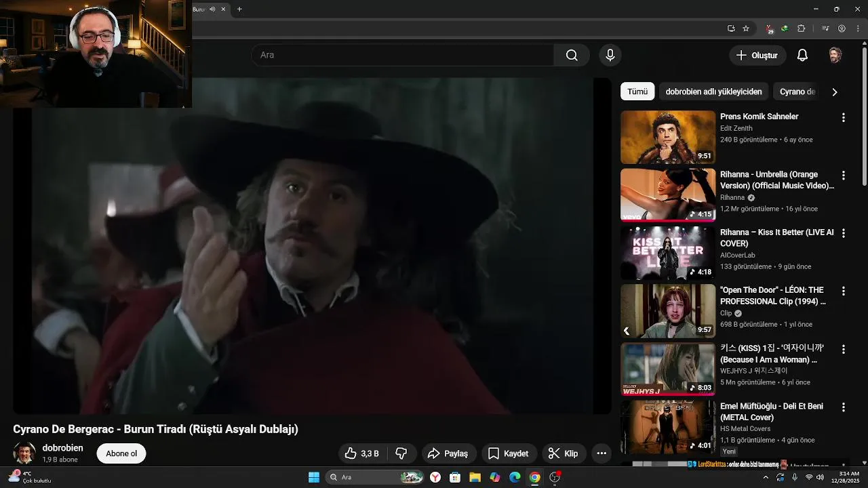
Task: Open options for Rihanna – Kiss It Better
Action: (x=844, y=233)
